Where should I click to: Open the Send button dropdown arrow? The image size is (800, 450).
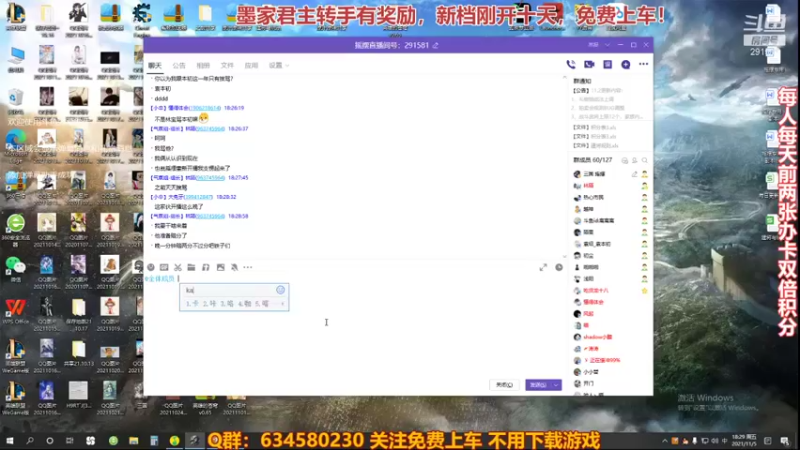point(556,385)
